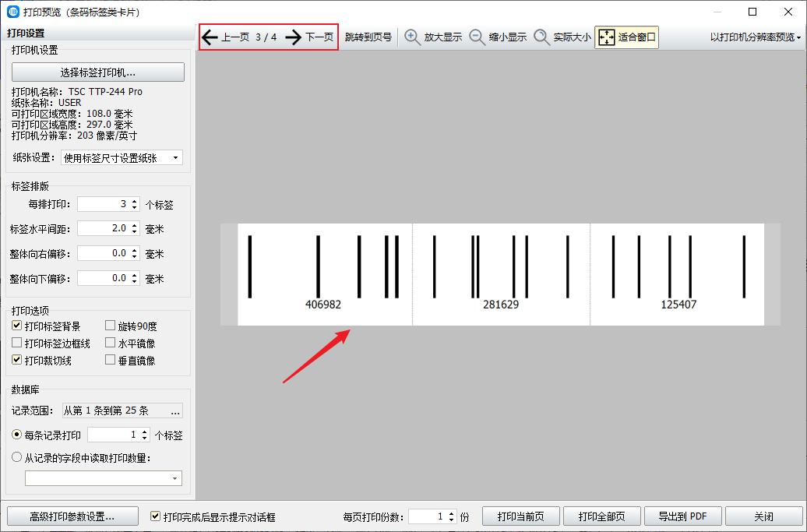Viewport: 807px width, 532px height.
Task: Select the 放大显示 zoom-in magnifier icon
Action: (x=411, y=36)
